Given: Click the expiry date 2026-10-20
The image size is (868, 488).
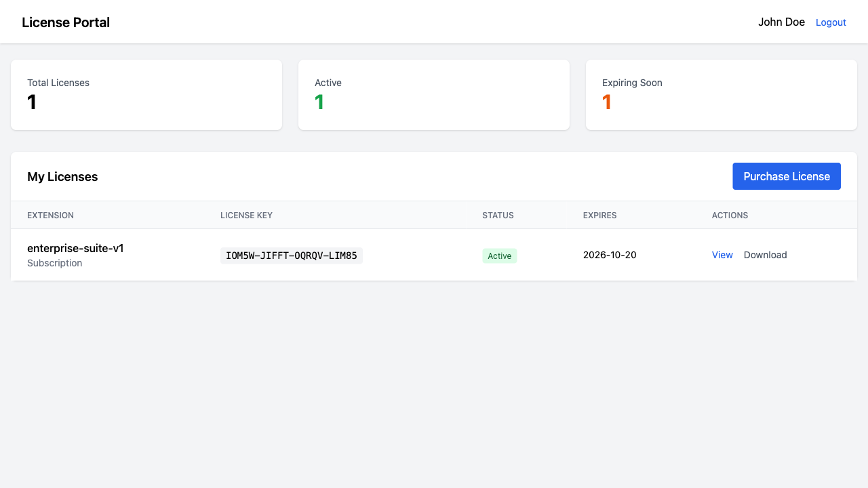Looking at the screenshot, I should click(x=609, y=255).
